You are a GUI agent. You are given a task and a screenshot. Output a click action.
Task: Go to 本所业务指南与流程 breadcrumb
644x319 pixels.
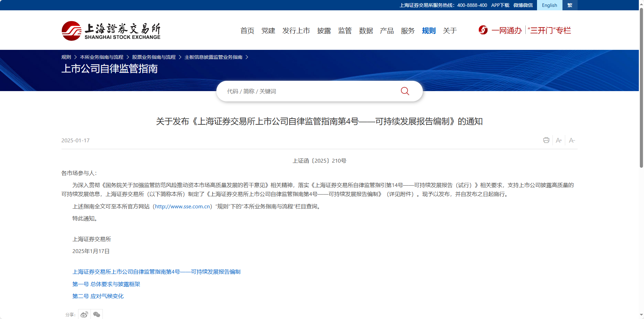pyautogui.click(x=101, y=57)
